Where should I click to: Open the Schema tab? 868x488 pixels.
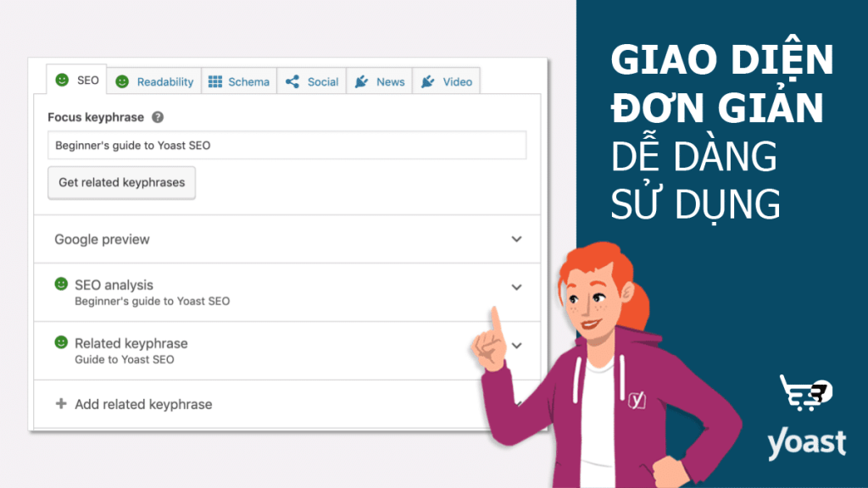(239, 82)
